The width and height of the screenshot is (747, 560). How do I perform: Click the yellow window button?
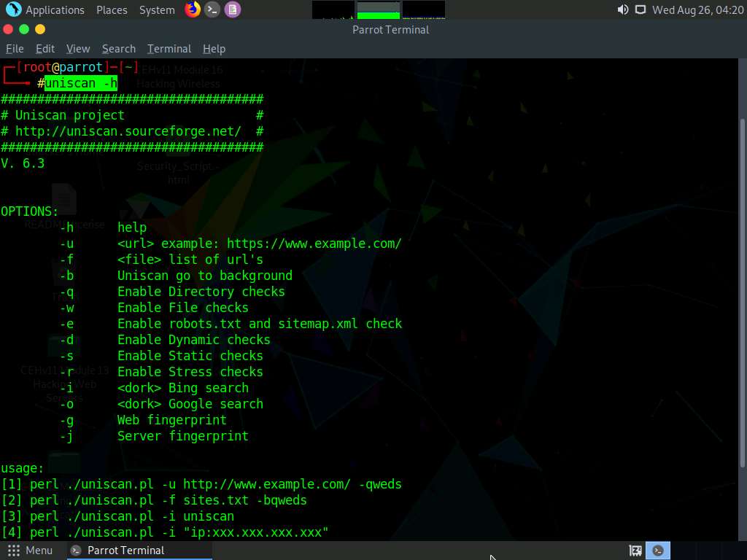pos(40,29)
